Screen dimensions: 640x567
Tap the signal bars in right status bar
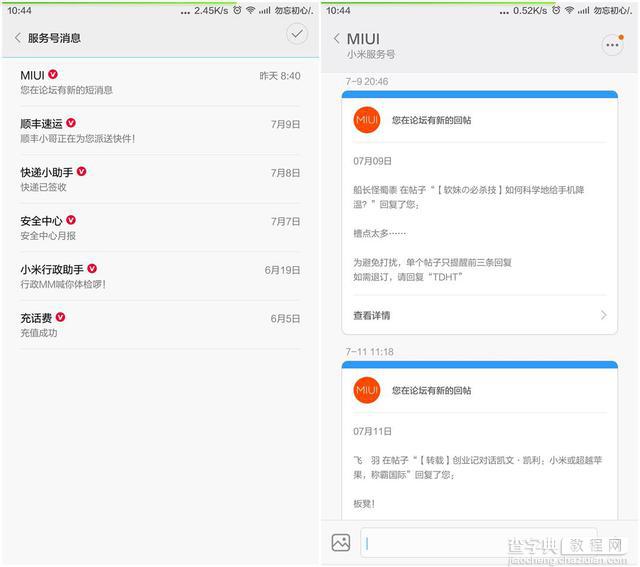tap(583, 11)
